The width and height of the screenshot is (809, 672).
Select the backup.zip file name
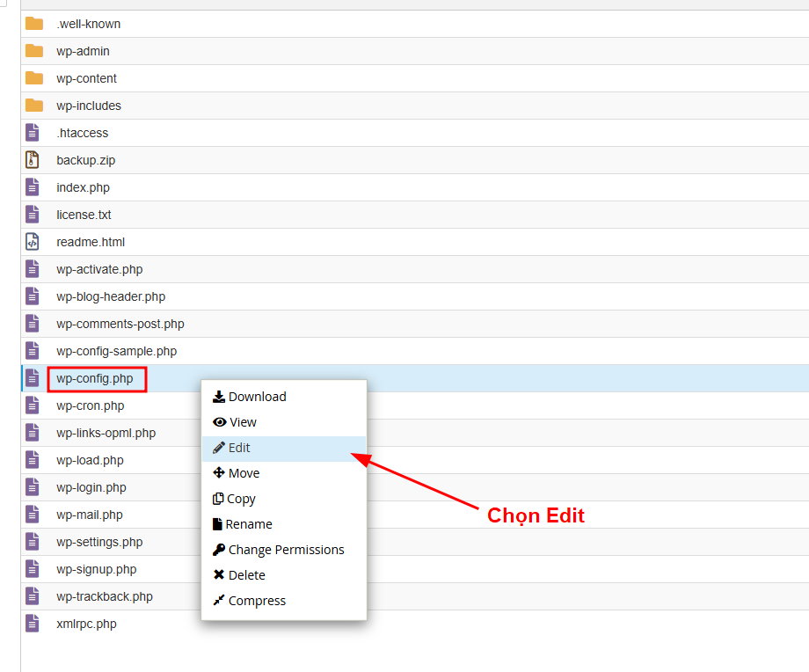tap(85, 160)
